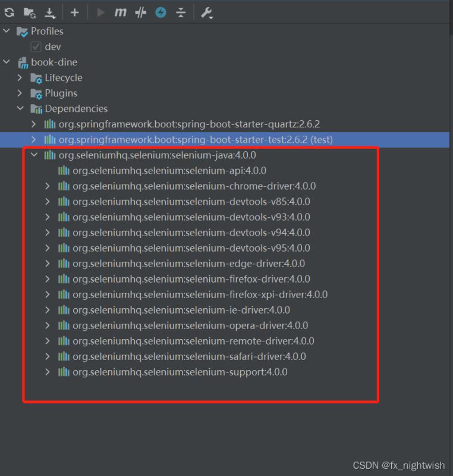Click library icon of spring-boot-starter-quartz
The image size is (453, 476).
50,124
